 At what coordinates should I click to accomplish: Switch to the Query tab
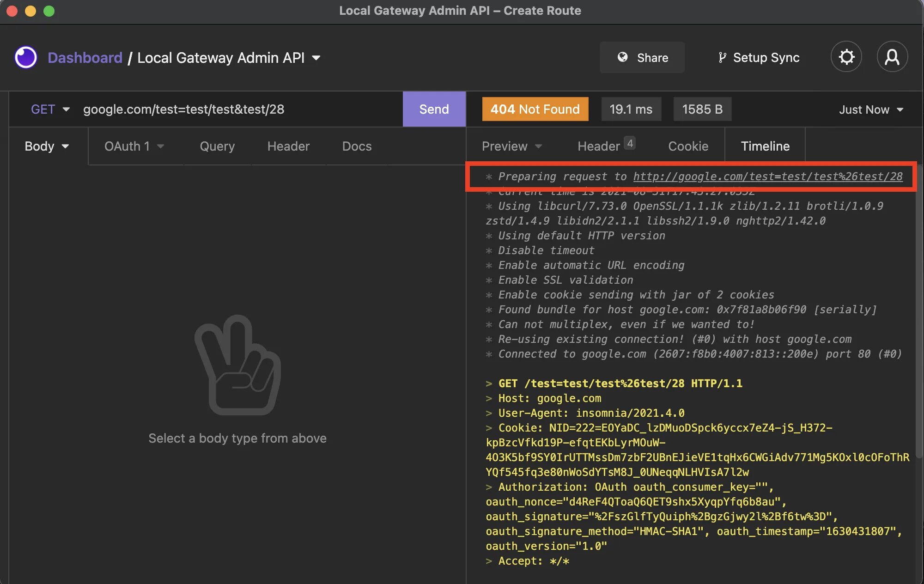(217, 146)
